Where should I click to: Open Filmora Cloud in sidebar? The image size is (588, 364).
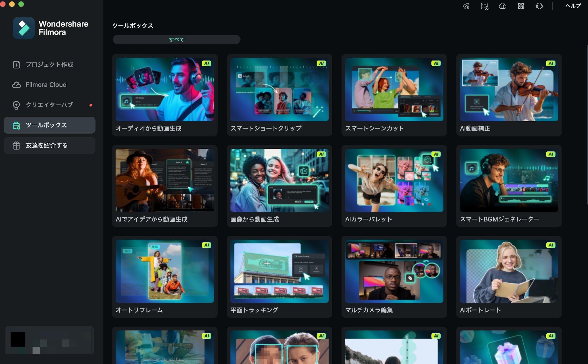click(50, 85)
